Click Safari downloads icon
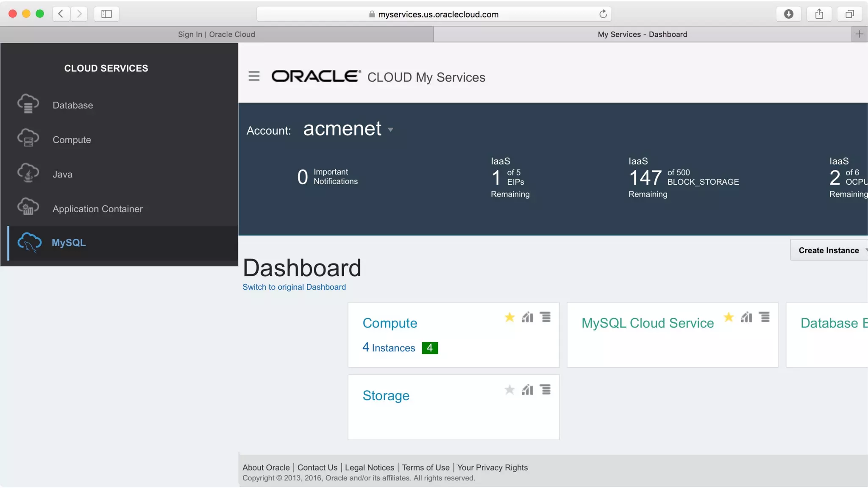 click(788, 14)
